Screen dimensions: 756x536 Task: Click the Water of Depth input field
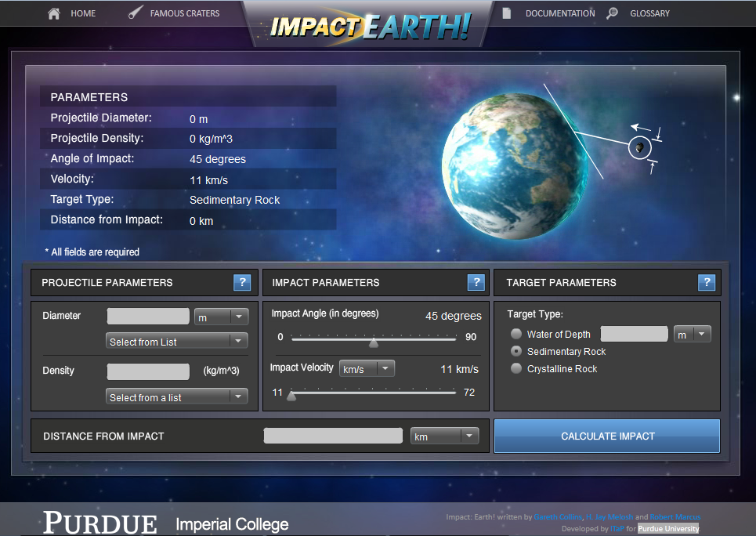coord(634,334)
